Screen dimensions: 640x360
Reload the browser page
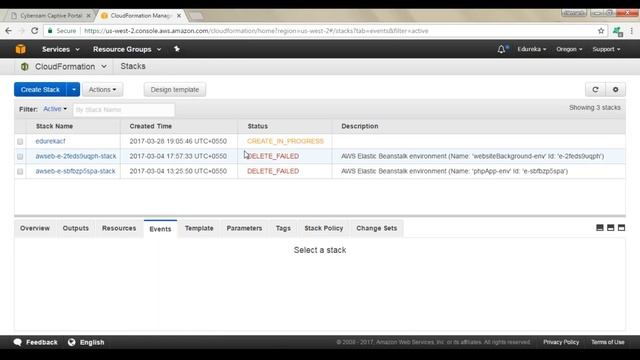35,31
